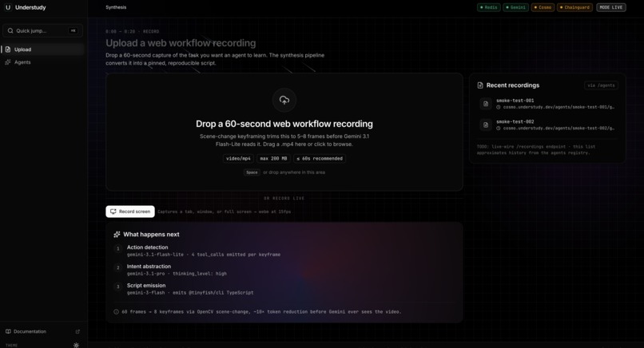Click the Intent abstraction step
The width and height of the screenshot is (644, 348).
tap(170, 270)
